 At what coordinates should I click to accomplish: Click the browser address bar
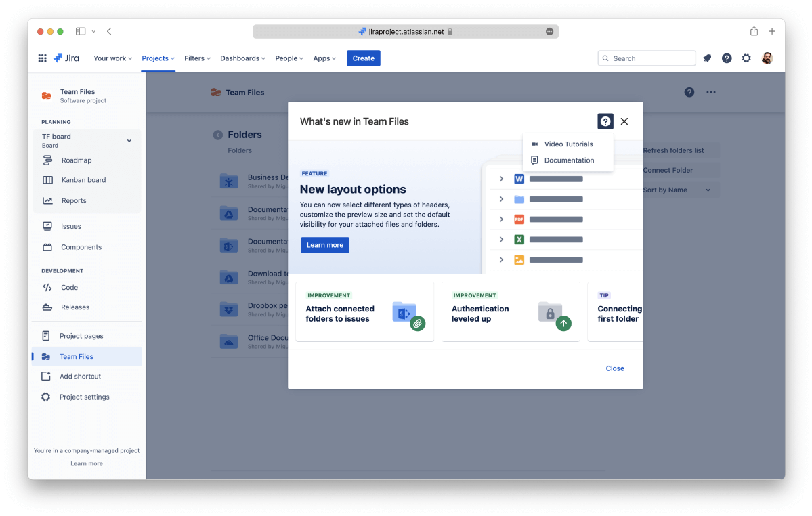click(406, 32)
